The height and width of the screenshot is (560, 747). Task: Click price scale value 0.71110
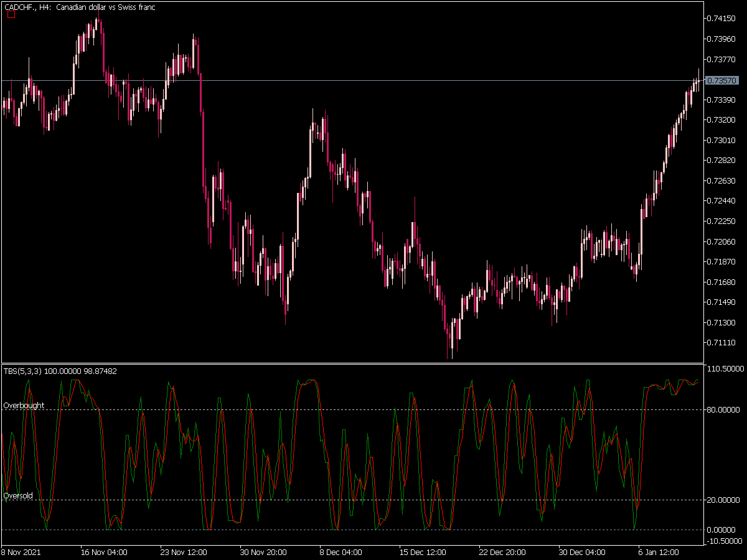point(723,342)
